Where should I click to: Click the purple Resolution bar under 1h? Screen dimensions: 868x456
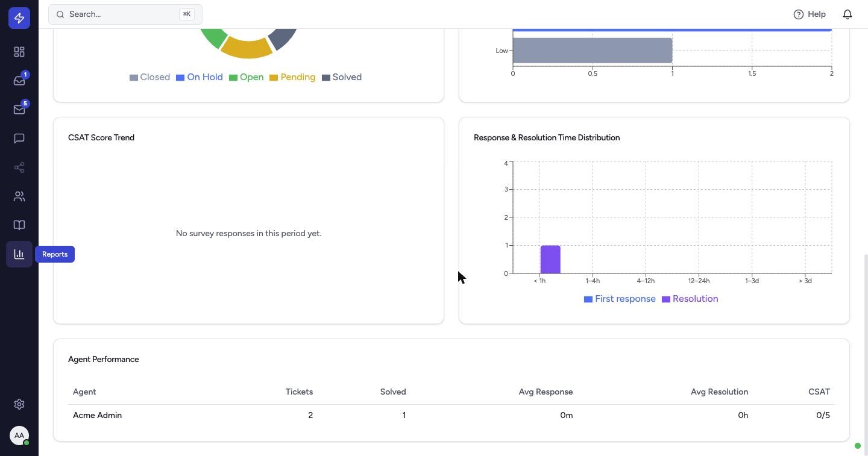[550, 260]
